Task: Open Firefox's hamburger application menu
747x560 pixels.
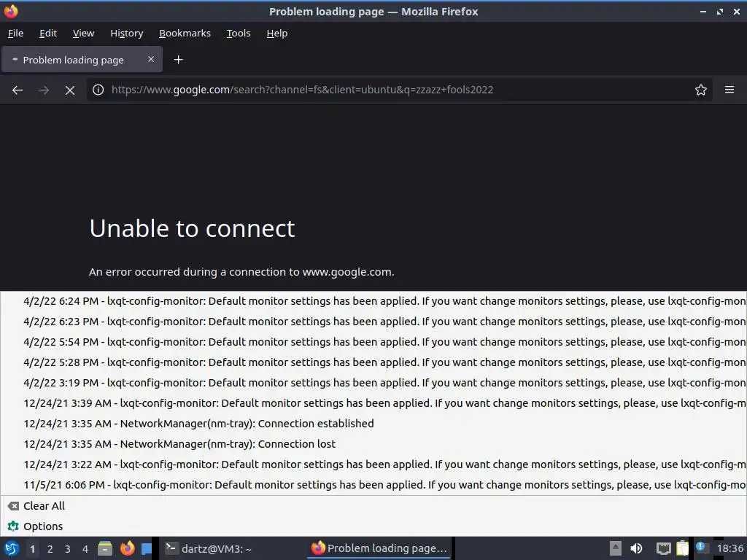Action: point(729,90)
